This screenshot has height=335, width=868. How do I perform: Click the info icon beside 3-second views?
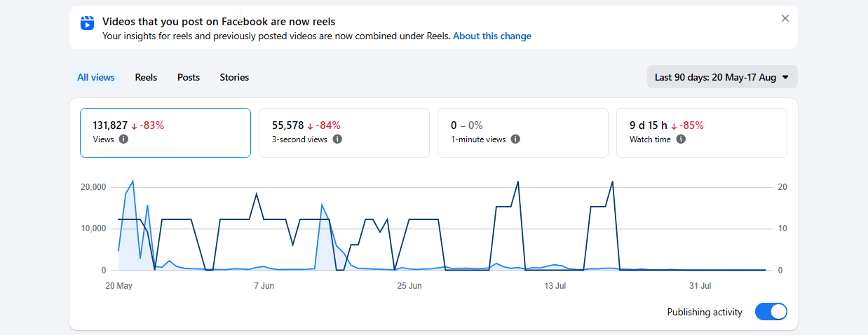(337, 139)
